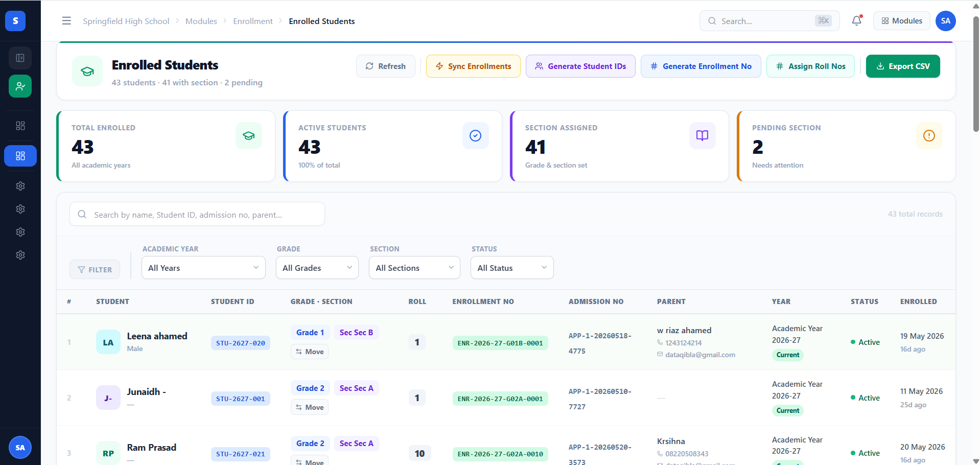Open the first settings gear in sidebar
This screenshot has height=465, width=980.
[x=20, y=186]
